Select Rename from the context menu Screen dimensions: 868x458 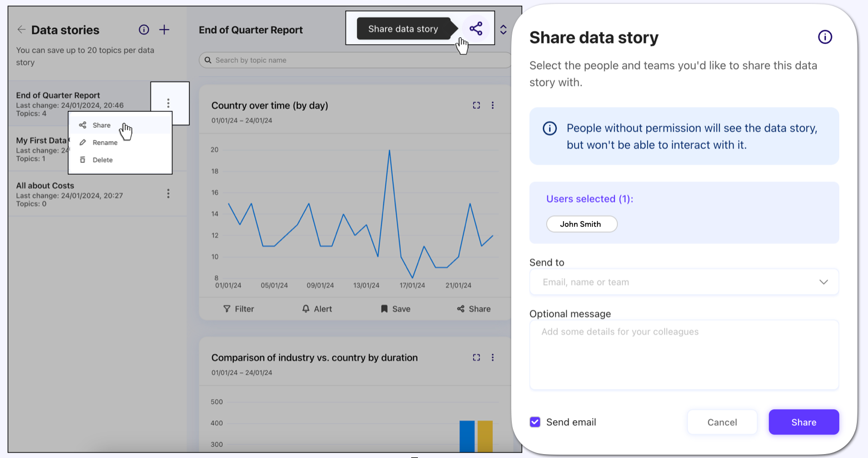104,143
